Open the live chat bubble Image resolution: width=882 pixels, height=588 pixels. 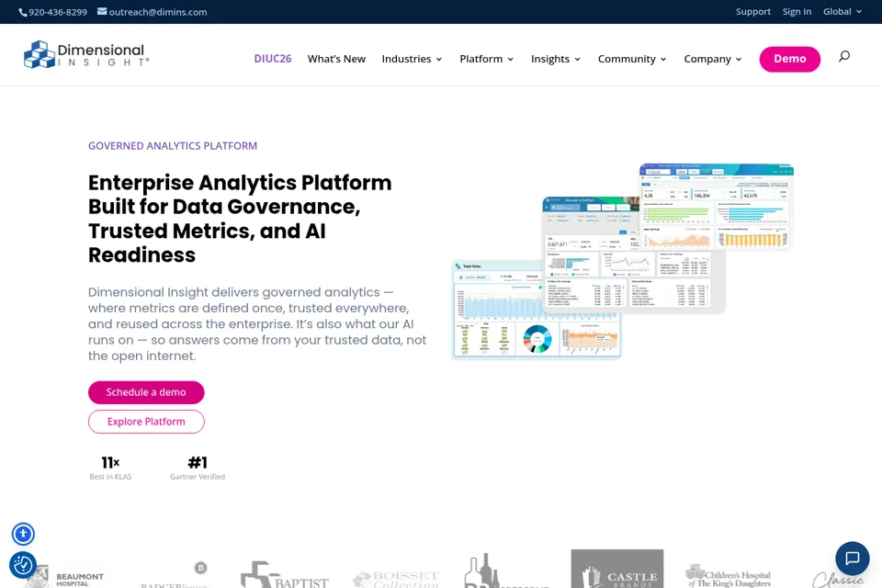(x=853, y=559)
